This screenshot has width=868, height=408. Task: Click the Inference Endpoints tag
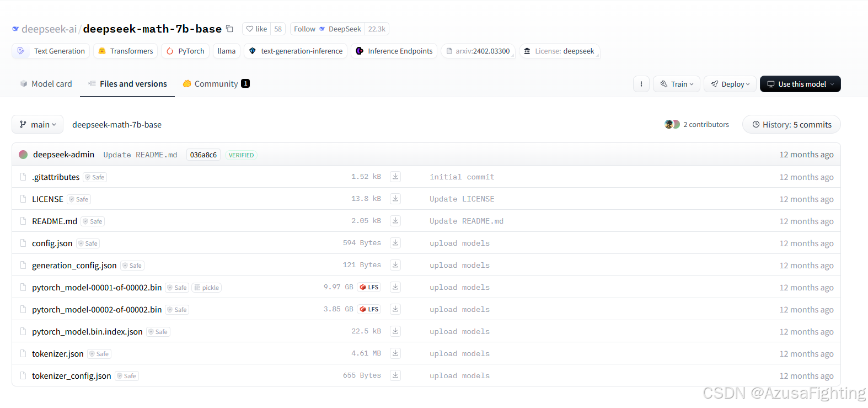(394, 51)
